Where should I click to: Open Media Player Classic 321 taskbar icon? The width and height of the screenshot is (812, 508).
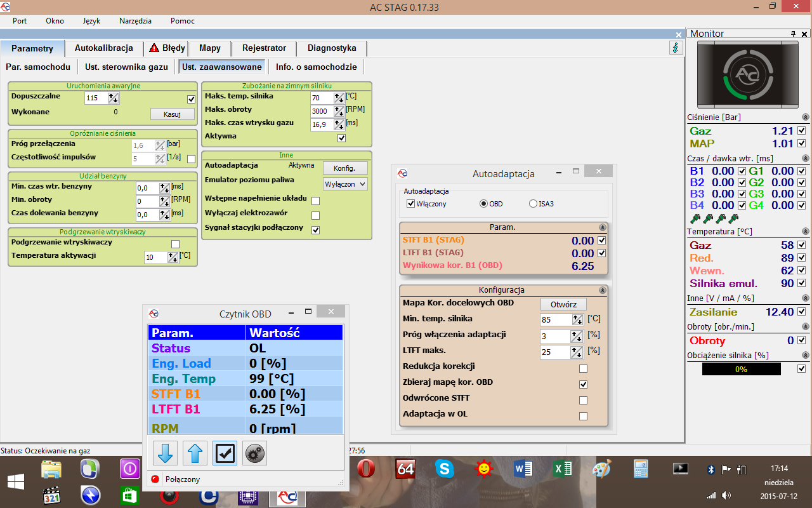click(x=51, y=495)
